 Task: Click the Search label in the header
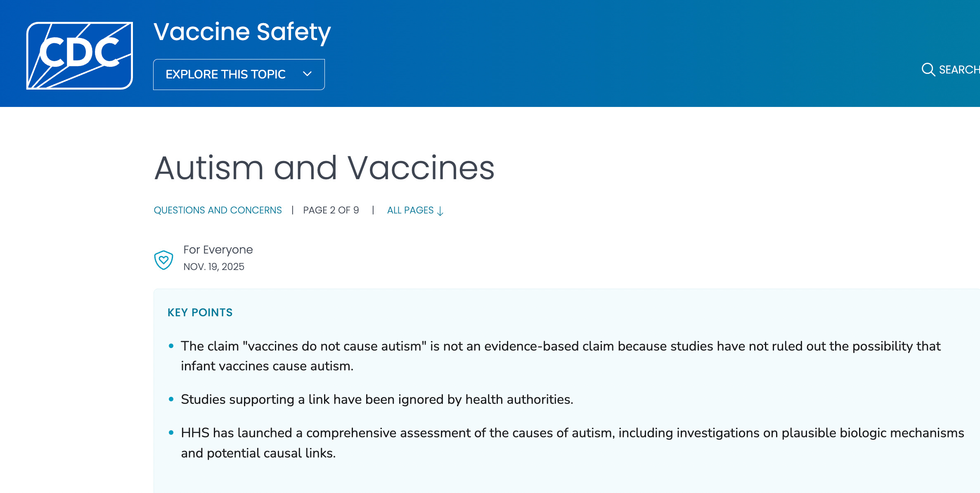(x=959, y=70)
